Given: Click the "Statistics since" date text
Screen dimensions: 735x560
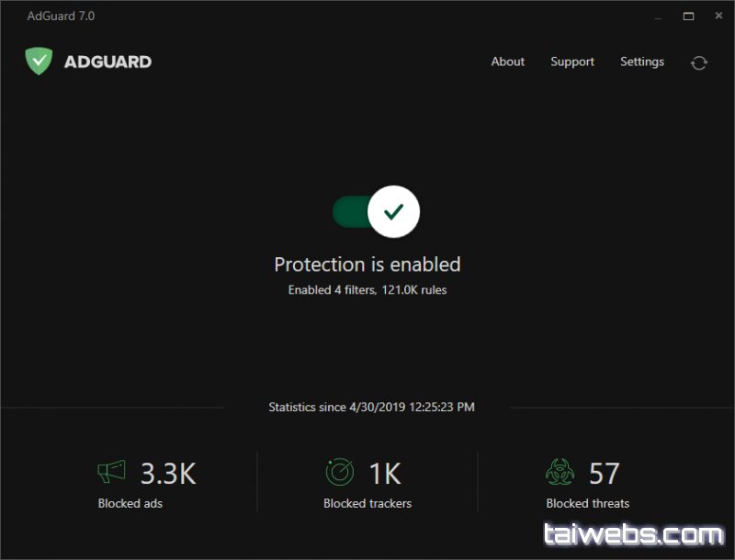Looking at the screenshot, I should (x=371, y=407).
